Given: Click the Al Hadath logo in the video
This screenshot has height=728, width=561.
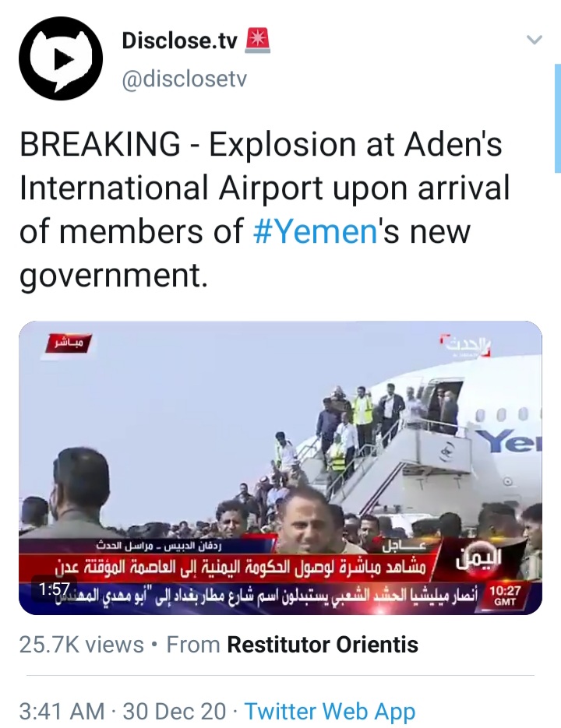Looking at the screenshot, I should tap(466, 346).
